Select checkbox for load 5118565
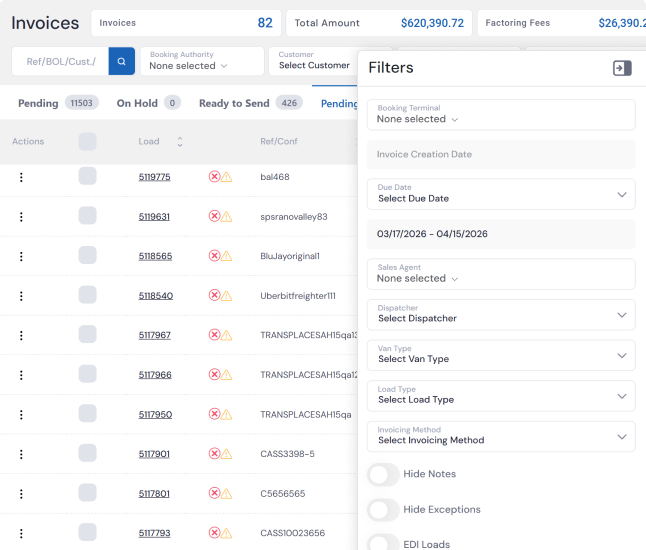 [x=87, y=255]
